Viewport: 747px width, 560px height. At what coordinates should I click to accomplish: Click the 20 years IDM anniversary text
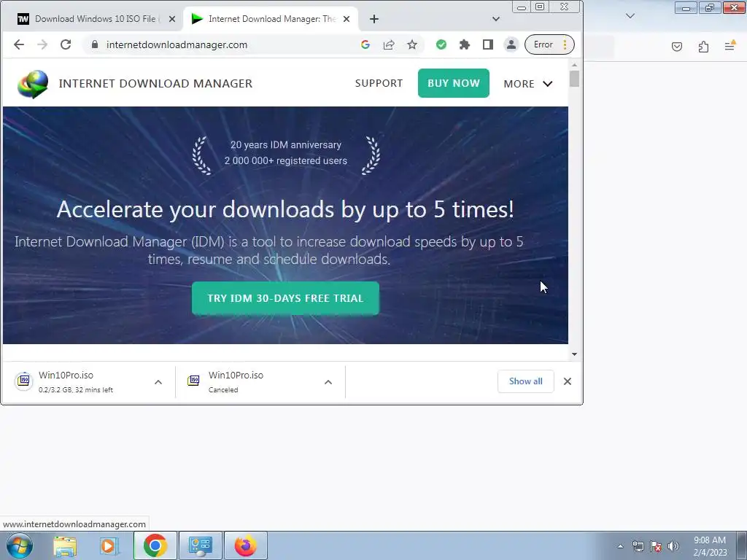click(286, 145)
